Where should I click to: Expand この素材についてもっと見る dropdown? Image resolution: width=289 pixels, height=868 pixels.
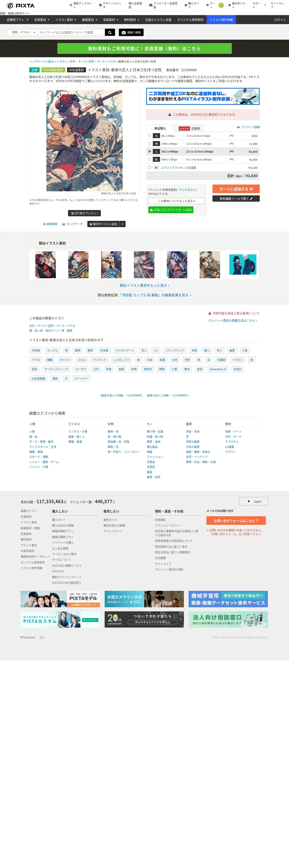pos(176,201)
